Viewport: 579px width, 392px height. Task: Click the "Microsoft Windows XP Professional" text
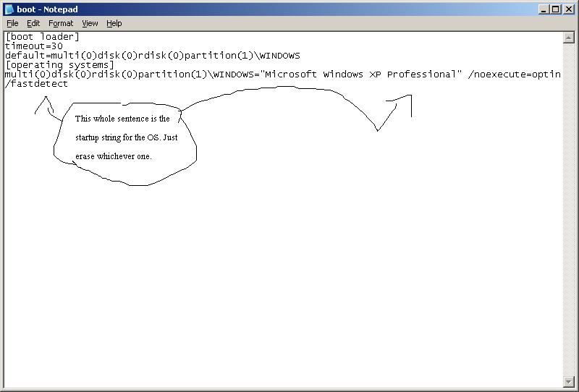360,74
